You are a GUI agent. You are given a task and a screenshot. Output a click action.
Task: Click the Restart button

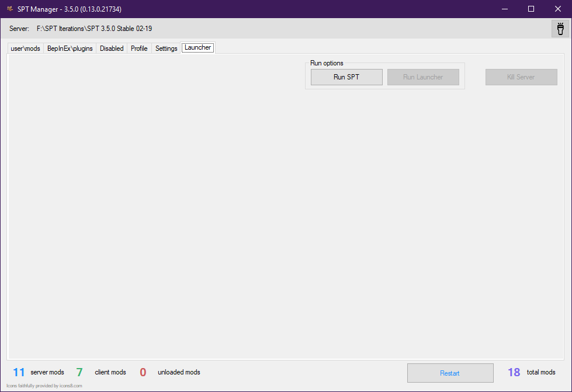coord(450,373)
